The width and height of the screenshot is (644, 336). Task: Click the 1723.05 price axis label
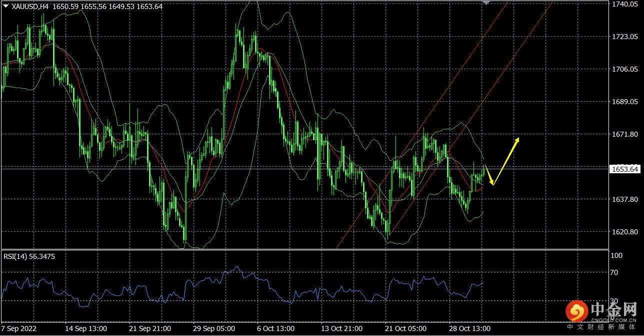coord(624,37)
